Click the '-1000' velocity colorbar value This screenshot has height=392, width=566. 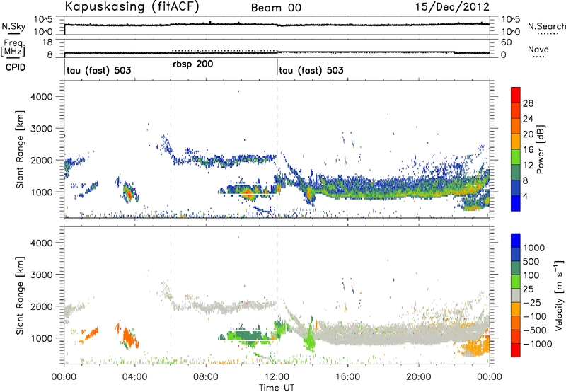point(537,344)
